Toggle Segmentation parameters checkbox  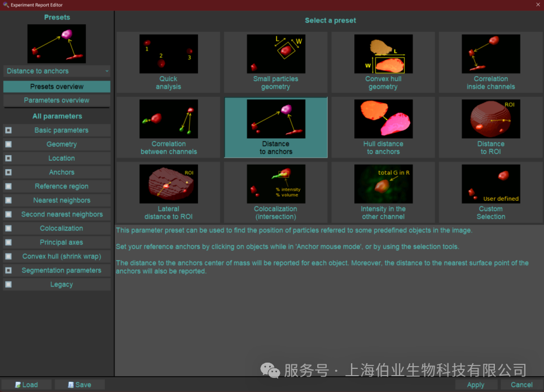click(x=8, y=270)
